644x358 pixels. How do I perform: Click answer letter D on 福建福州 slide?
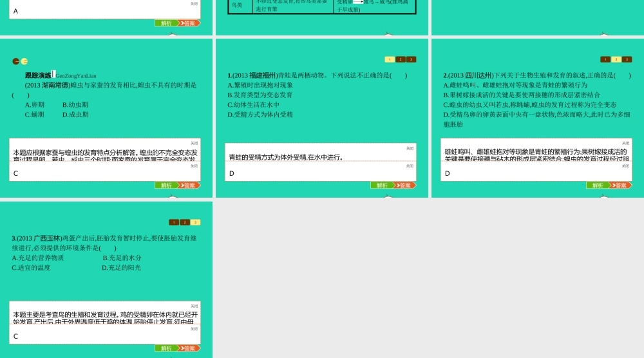pyautogui.click(x=232, y=174)
